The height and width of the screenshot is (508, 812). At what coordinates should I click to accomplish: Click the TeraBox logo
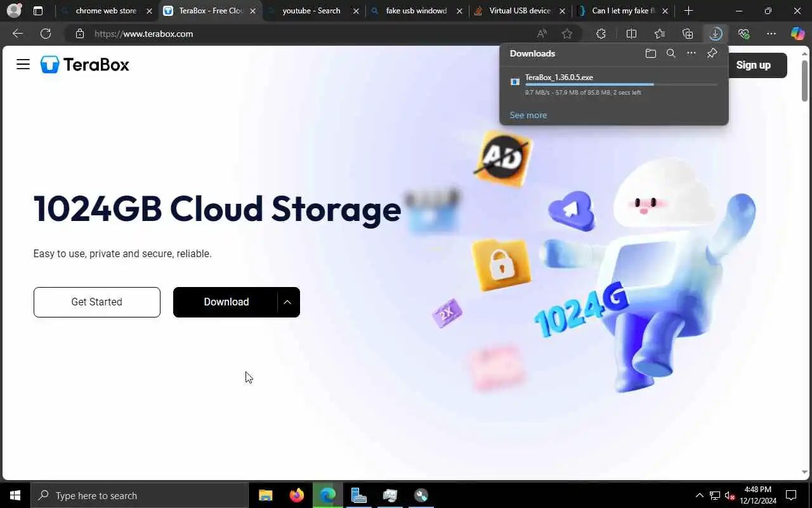85,64
